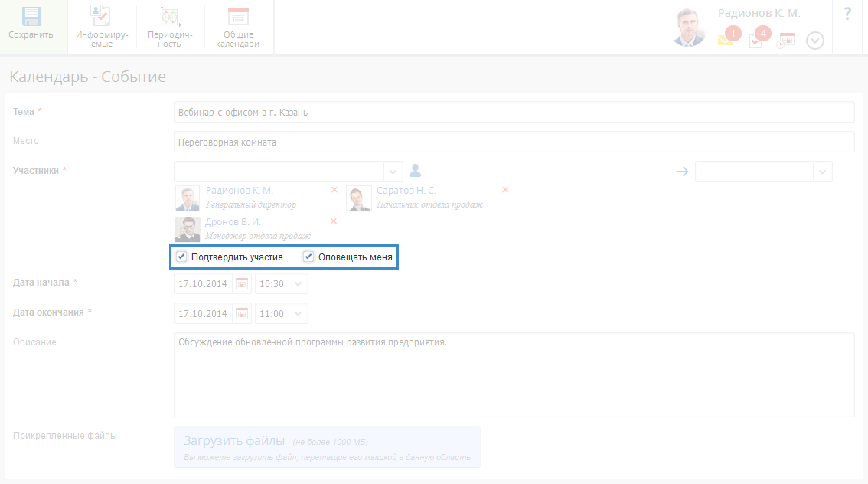The width and height of the screenshot is (868, 484).
Task: Click Дронов's participant photo
Action: 187,229
